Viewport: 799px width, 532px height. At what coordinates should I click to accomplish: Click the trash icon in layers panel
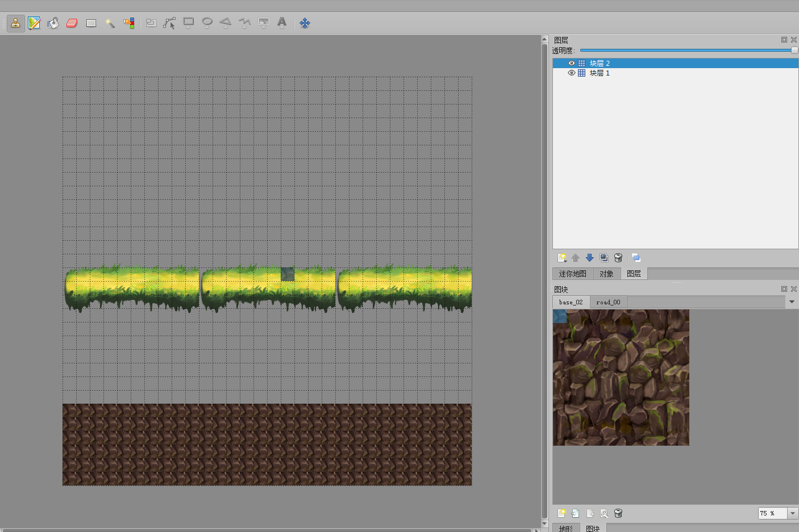point(618,258)
